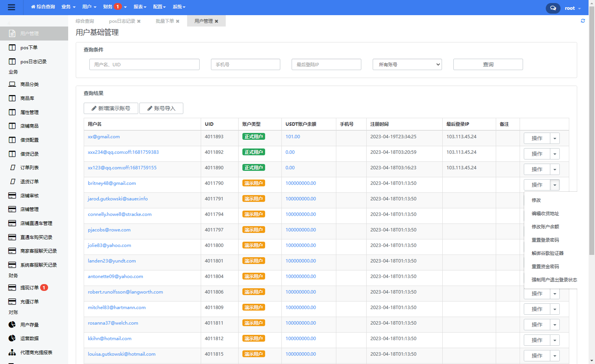595x364 pixels.
Task: Open 运营数据 in the sidebar
Action: tap(34, 338)
